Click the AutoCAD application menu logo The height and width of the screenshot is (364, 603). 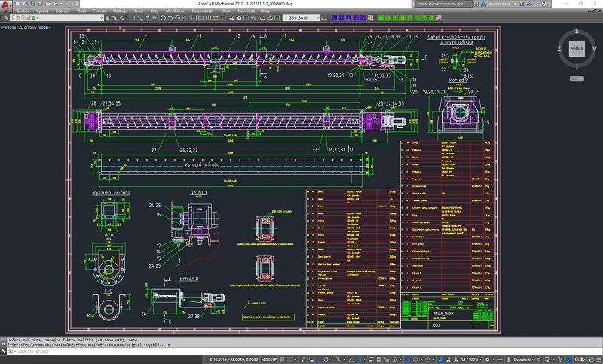(7, 5)
